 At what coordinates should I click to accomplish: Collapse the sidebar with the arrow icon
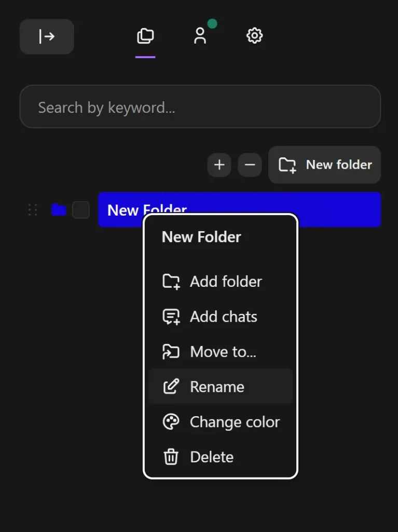[46, 36]
